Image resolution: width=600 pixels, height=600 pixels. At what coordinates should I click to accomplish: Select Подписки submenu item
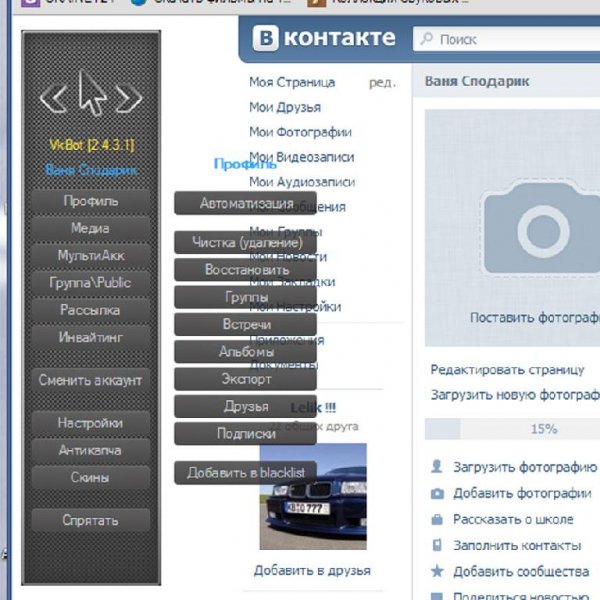[x=245, y=434]
